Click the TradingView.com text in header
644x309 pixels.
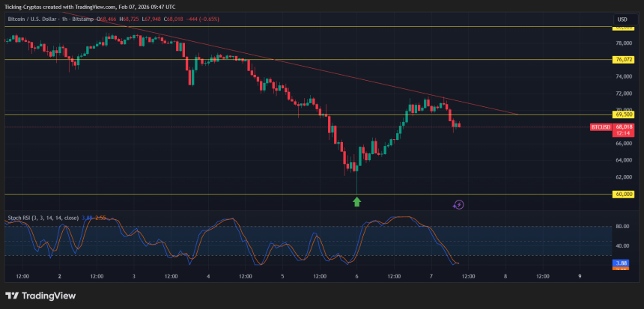point(98,5)
